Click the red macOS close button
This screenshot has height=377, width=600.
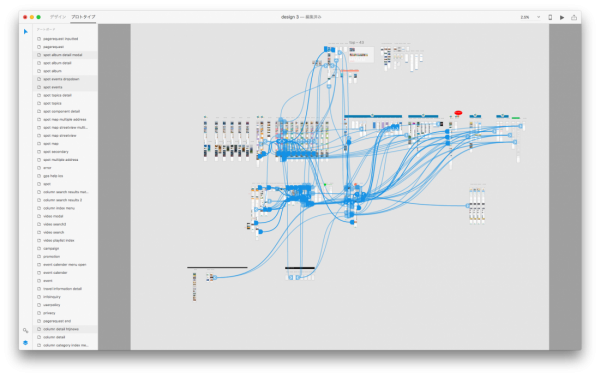pos(25,17)
